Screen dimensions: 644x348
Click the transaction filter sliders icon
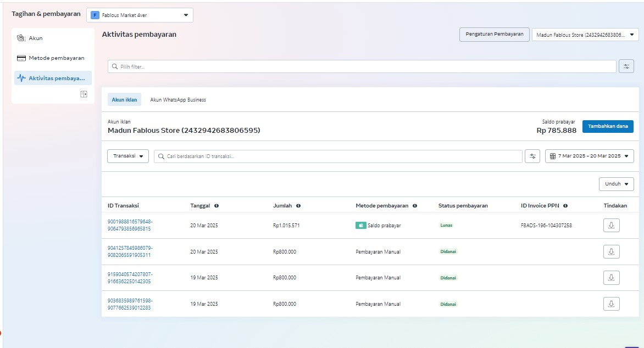(532, 156)
